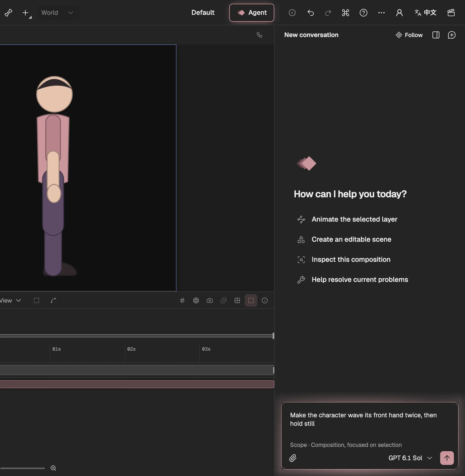
Task: Select the bone rigging tool icon
Action: click(8, 12)
